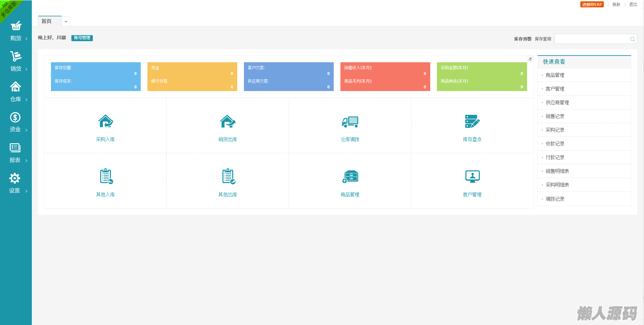Click the 其他出库 clipboard icon

coord(228,176)
